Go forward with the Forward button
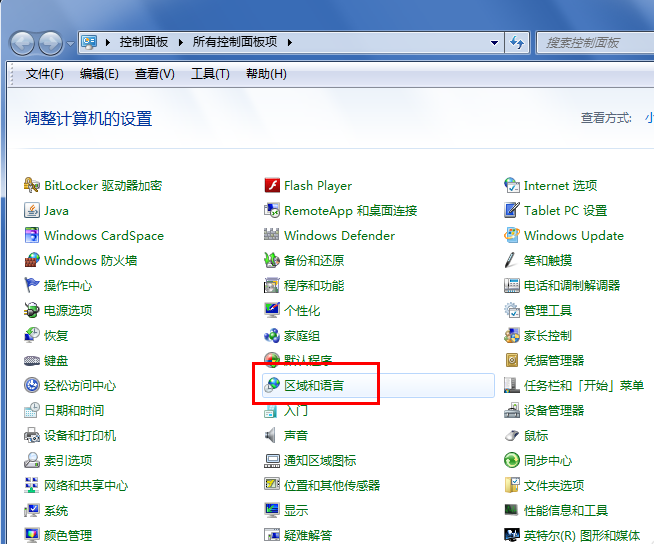Viewport: 654px width, 544px height. click(50, 43)
